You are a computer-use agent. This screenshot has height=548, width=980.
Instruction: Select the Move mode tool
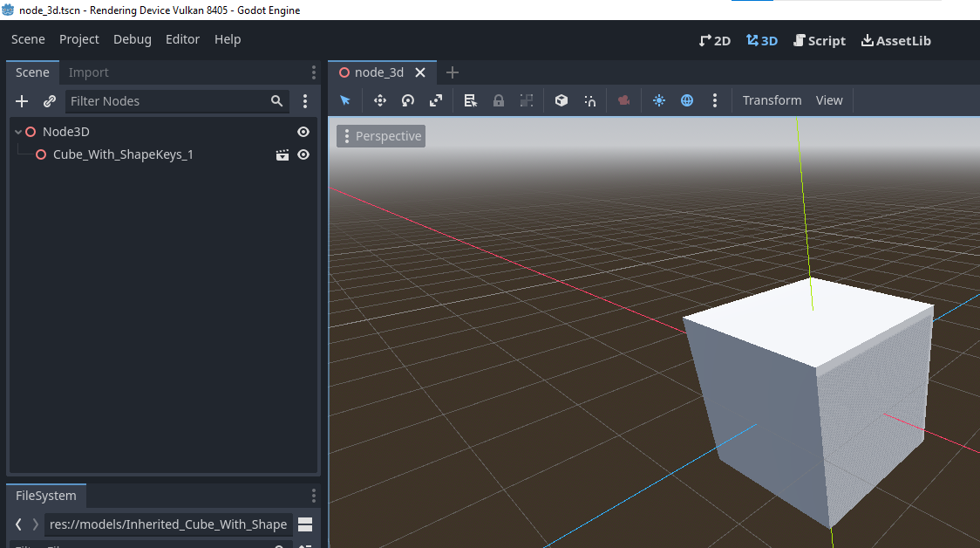pos(379,100)
